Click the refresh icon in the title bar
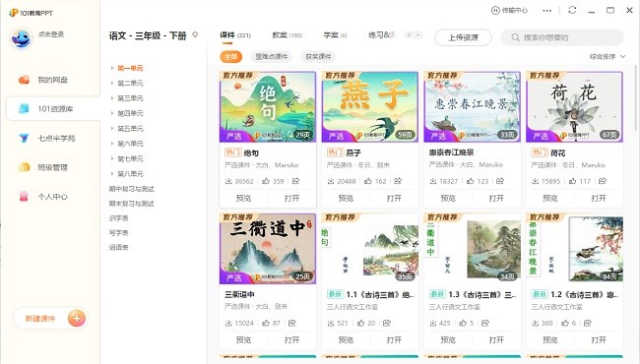Screen dimensions: 640x364 tap(572, 10)
